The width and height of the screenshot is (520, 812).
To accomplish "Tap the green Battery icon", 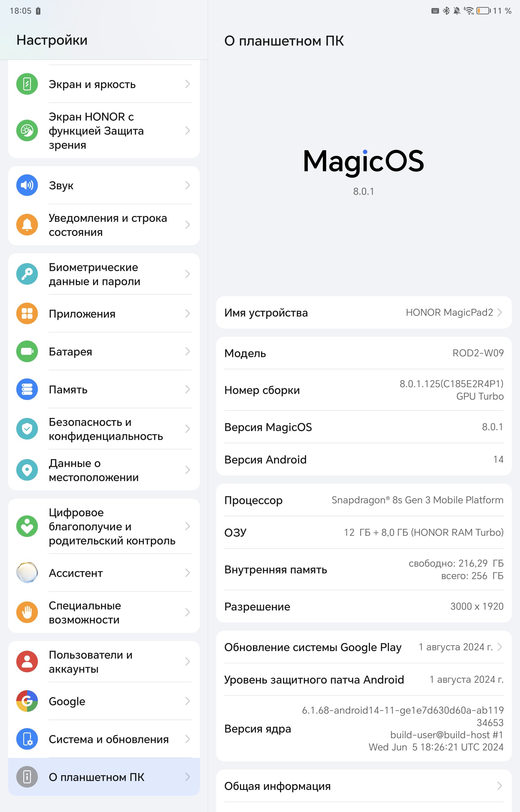I will coord(27,352).
